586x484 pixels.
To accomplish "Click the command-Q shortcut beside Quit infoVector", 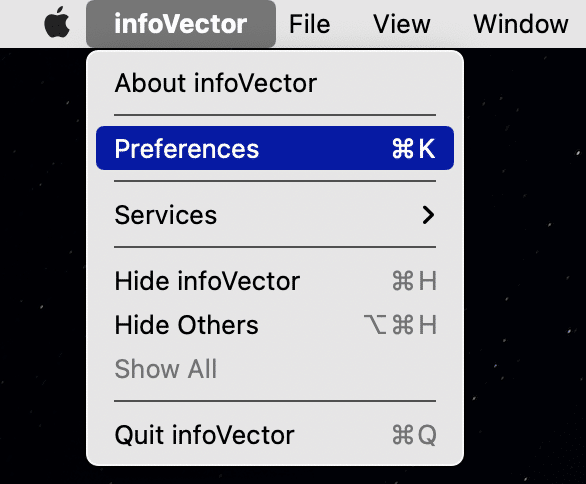I will point(414,435).
